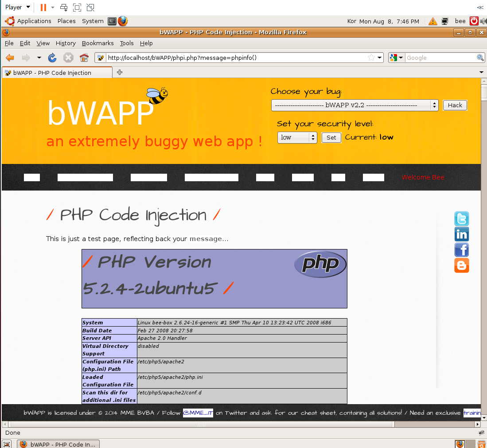
Task: Click the show desktop icon in bottom panel
Action: tap(7, 444)
